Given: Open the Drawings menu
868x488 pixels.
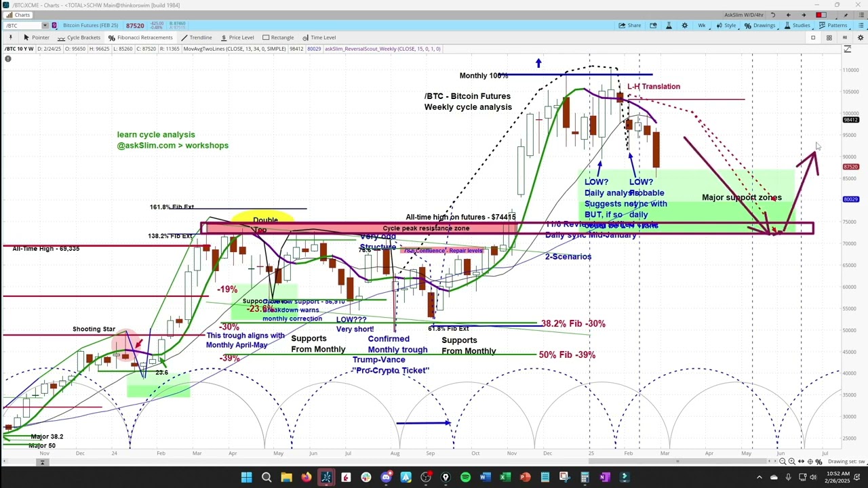Looking at the screenshot, I should pyautogui.click(x=759, y=26).
